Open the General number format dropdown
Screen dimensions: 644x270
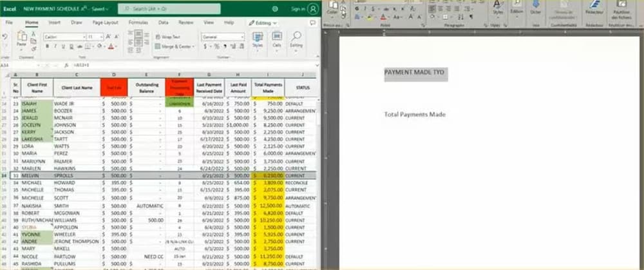[223, 37]
